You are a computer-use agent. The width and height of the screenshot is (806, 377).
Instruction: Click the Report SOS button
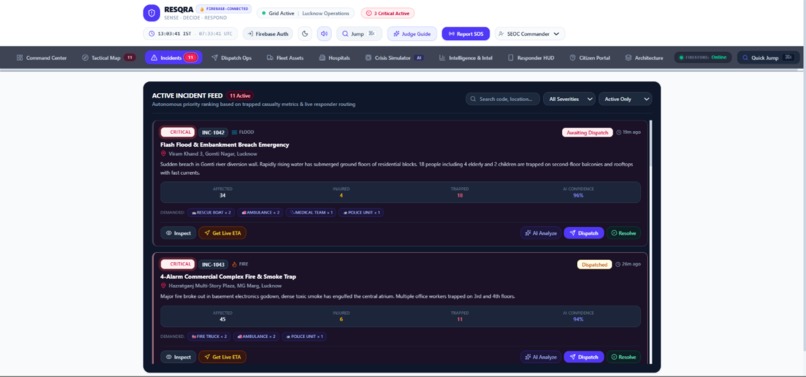(x=466, y=34)
